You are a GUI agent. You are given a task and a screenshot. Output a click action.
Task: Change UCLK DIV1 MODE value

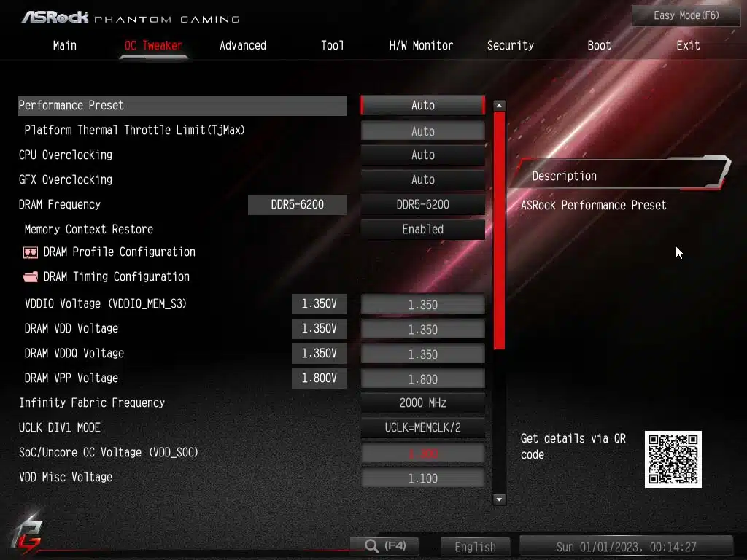(x=422, y=428)
